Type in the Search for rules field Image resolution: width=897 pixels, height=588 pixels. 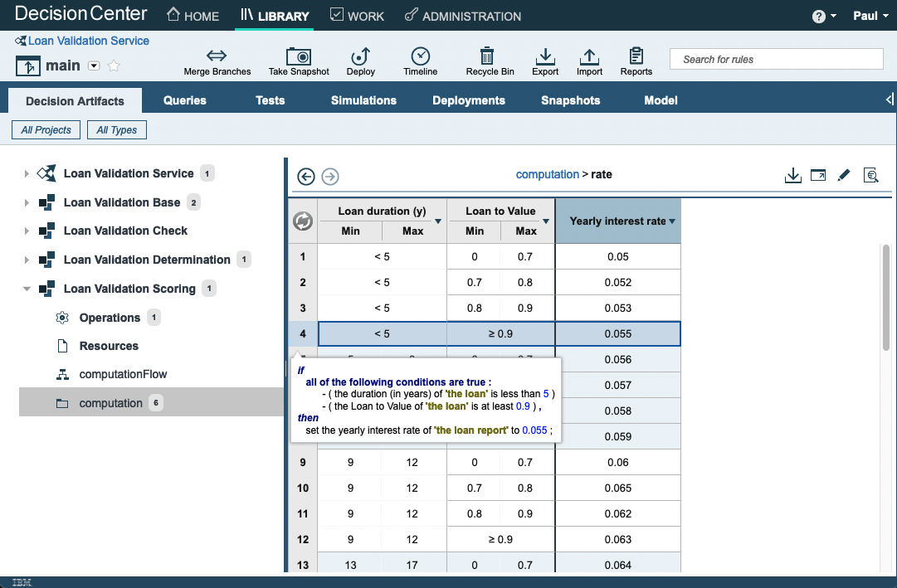pos(775,58)
